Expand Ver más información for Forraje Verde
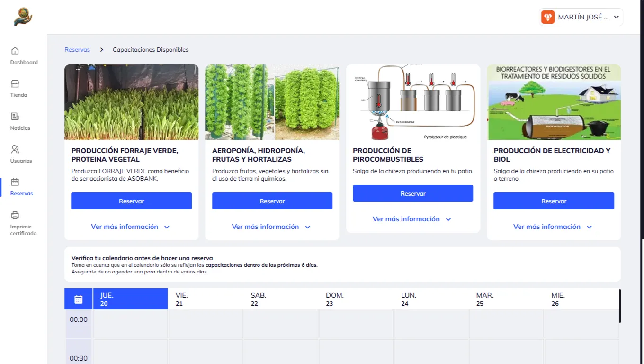Screen dimensions: 644x364 click(x=130, y=227)
